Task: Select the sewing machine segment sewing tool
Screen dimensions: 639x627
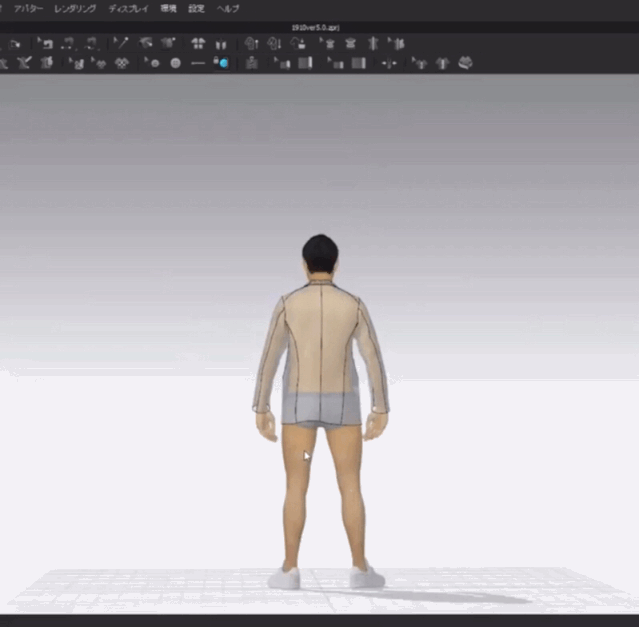Action: 45,43
